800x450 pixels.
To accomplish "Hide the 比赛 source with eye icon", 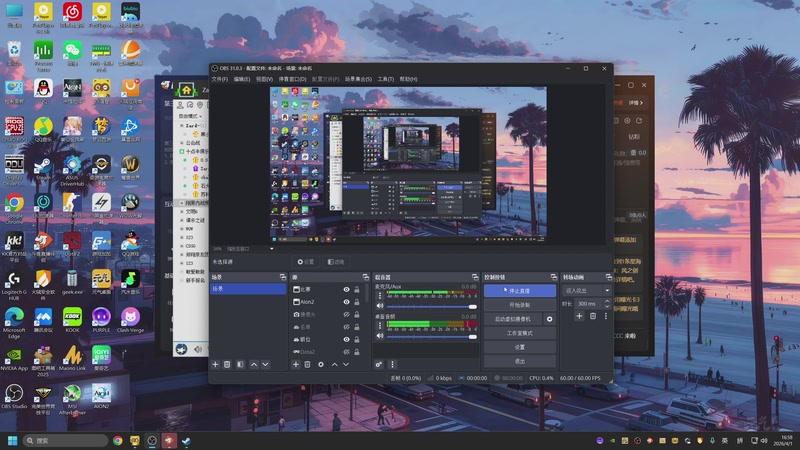I will pos(347,289).
